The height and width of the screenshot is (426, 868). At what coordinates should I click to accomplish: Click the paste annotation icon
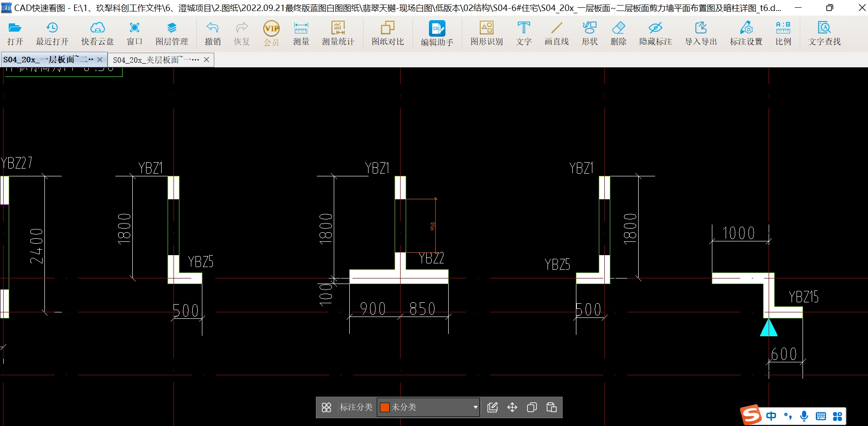pos(552,407)
